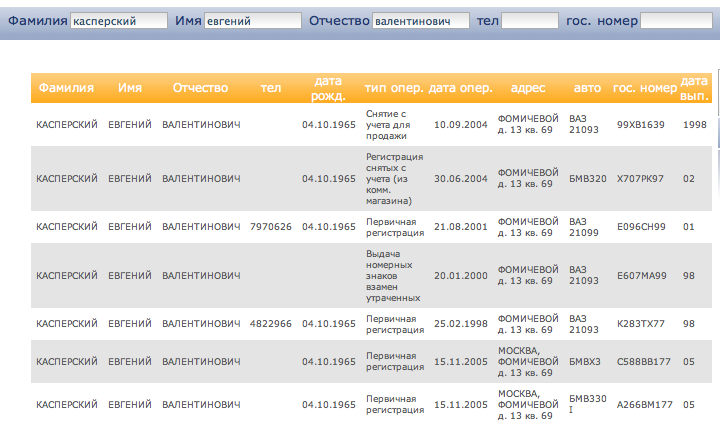Click the Фамилия column header

point(66,88)
